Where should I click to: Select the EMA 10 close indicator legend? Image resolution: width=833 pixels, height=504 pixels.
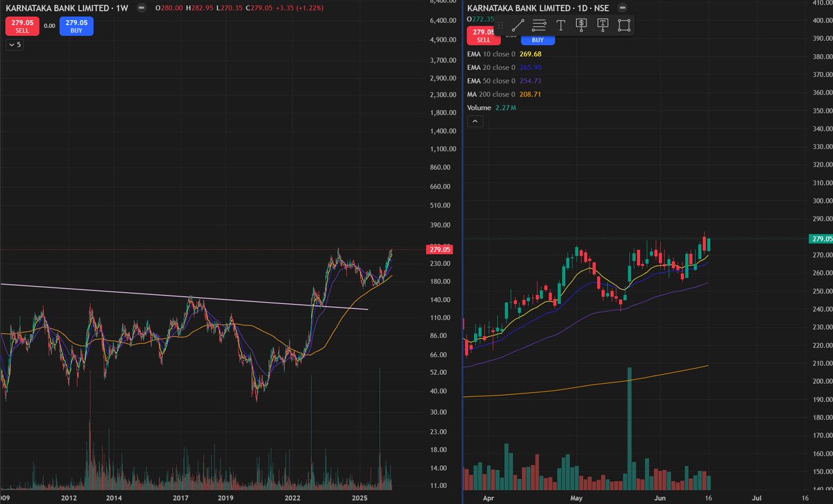coord(504,53)
